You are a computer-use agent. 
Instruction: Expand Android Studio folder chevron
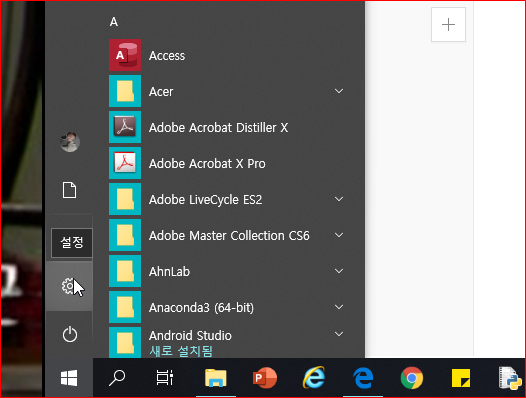[x=339, y=334]
